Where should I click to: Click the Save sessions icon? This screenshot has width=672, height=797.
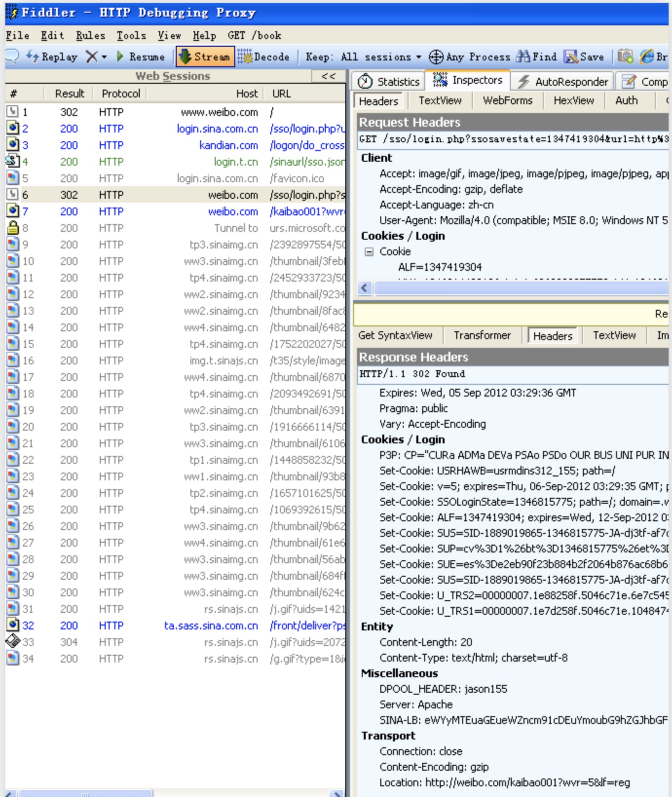[571, 57]
